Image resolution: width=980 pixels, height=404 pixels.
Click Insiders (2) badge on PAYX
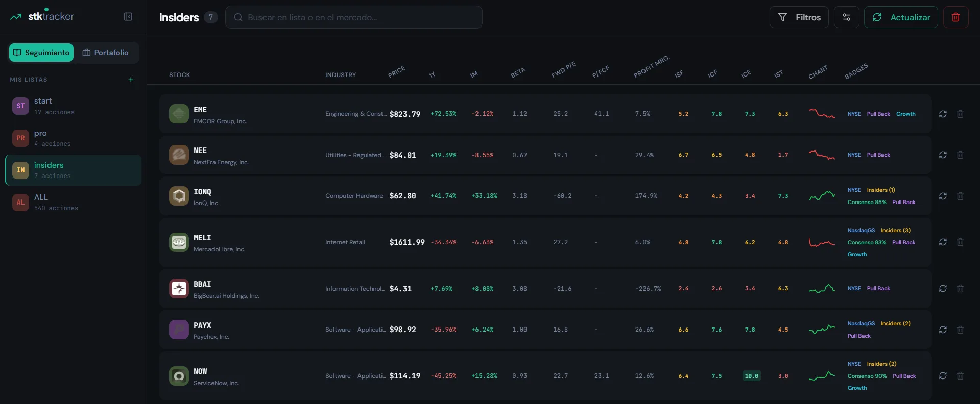[896, 323]
